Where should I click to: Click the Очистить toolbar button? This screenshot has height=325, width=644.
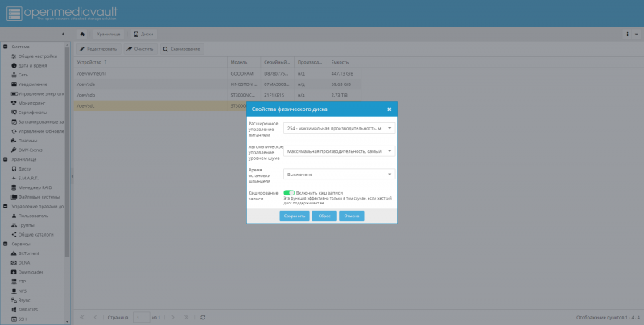coord(141,49)
